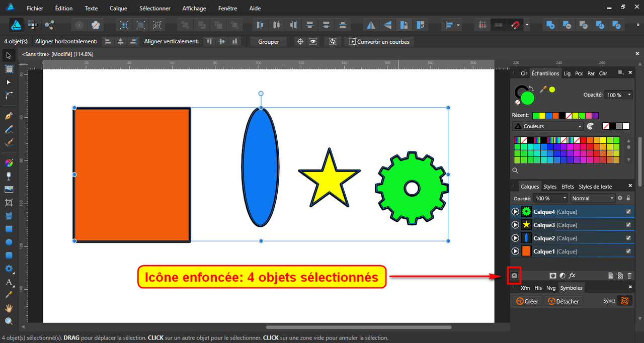Select the Ellipse shape tool
The image size is (644, 343).
pyautogui.click(x=9, y=242)
